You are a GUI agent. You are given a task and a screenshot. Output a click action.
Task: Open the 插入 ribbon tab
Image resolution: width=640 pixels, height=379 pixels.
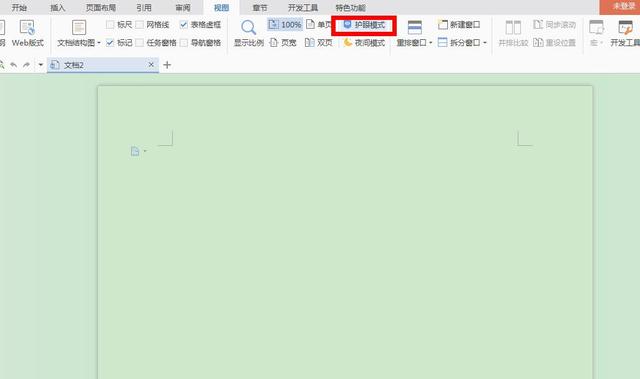pos(58,7)
